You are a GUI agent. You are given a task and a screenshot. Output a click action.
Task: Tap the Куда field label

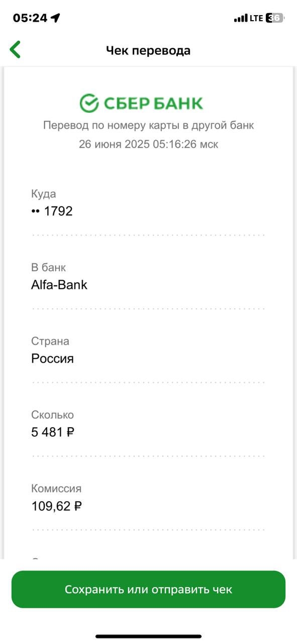44,194
